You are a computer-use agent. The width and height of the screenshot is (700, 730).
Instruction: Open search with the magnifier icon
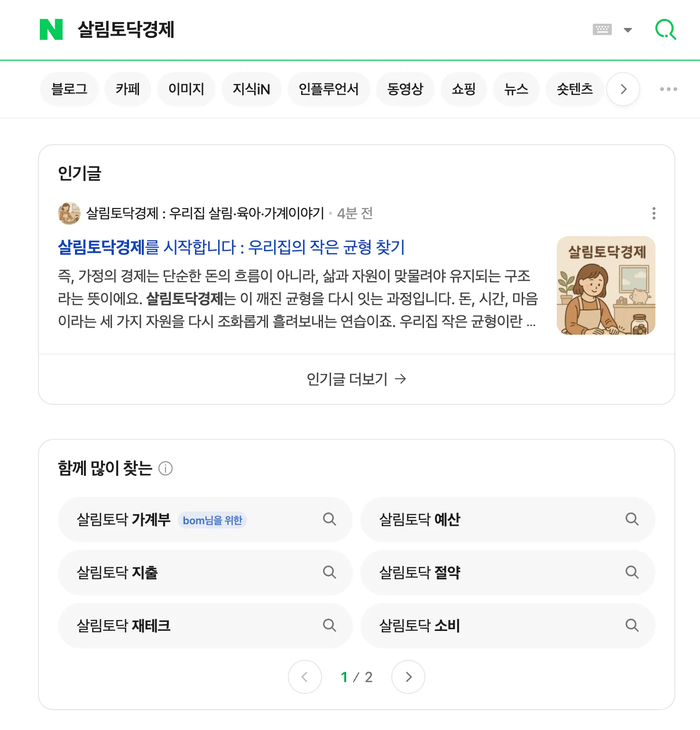pyautogui.click(x=665, y=29)
